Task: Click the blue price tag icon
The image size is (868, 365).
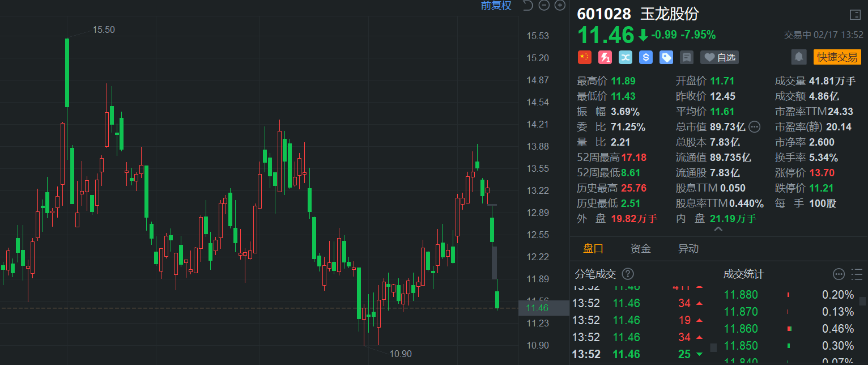Action: pyautogui.click(x=666, y=57)
